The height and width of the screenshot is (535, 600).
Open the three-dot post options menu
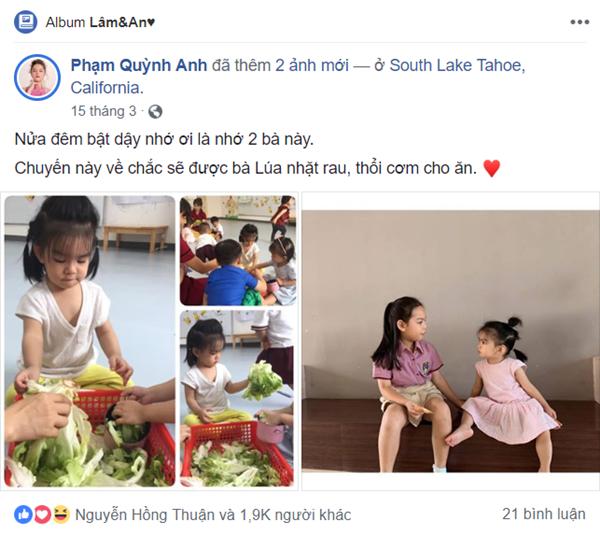[x=580, y=22]
